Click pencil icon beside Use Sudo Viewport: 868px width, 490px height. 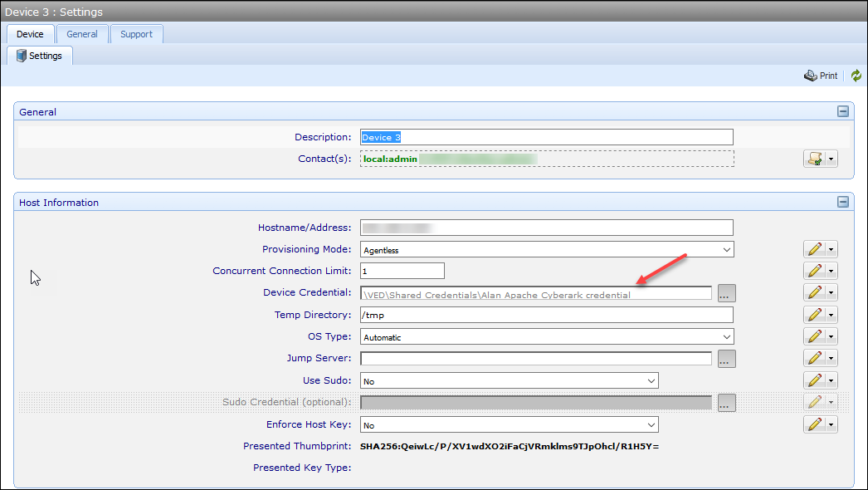[815, 380]
